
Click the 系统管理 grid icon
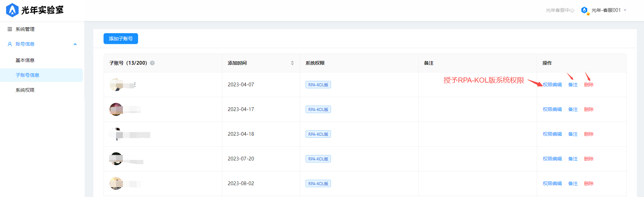[x=10, y=29]
